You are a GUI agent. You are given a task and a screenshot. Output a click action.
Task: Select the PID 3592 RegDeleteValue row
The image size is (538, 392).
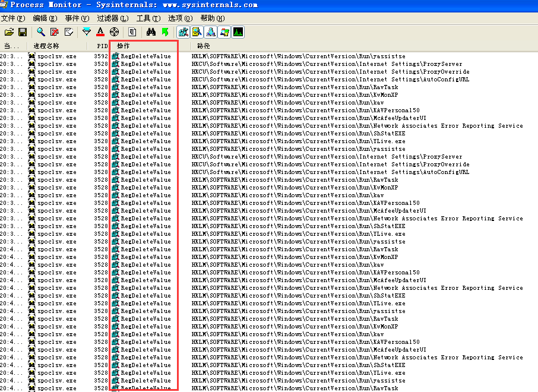[145, 56]
